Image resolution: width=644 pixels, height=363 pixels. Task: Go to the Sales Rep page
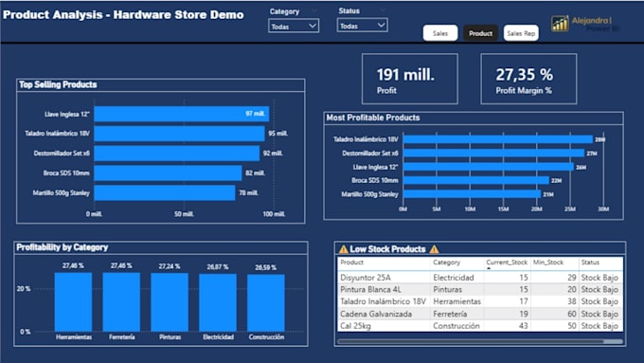pyautogui.click(x=521, y=33)
